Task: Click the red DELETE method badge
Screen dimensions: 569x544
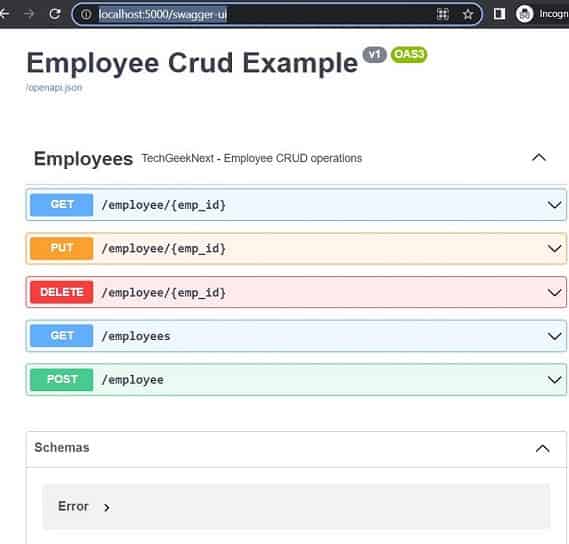Action: pyautogui.click(x=62, y=292)
